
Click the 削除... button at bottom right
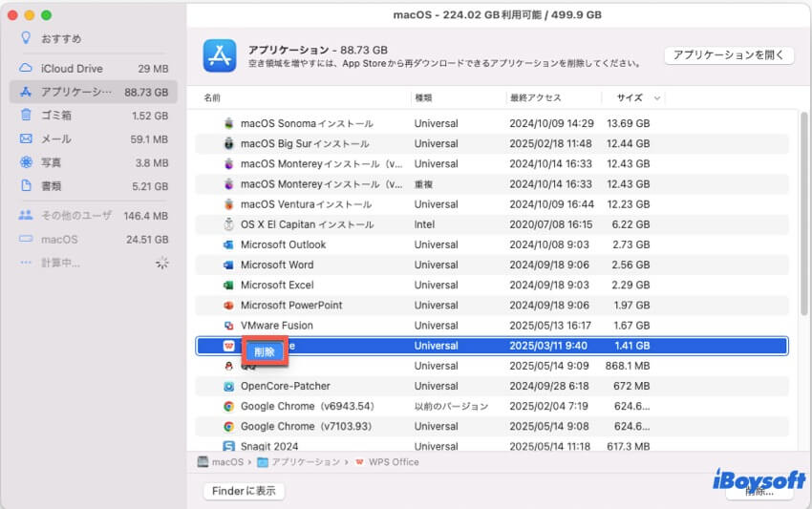point(759,491)
